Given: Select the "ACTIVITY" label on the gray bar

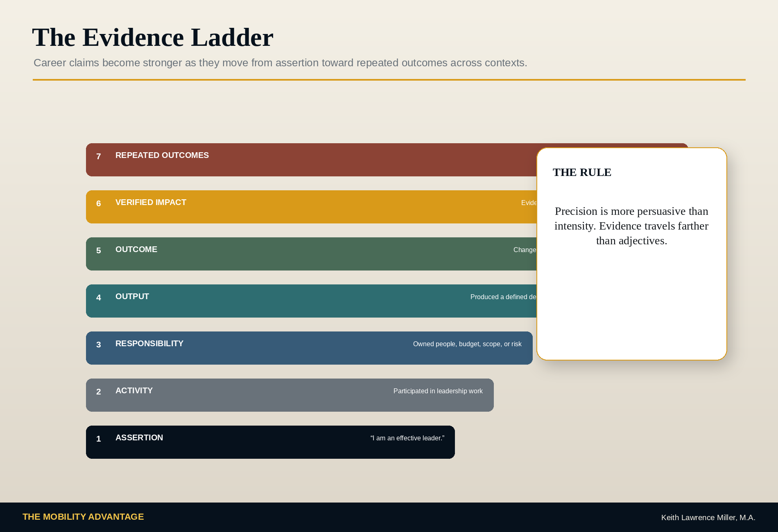Looking at the screenshot, I should (x=134, y=390).
